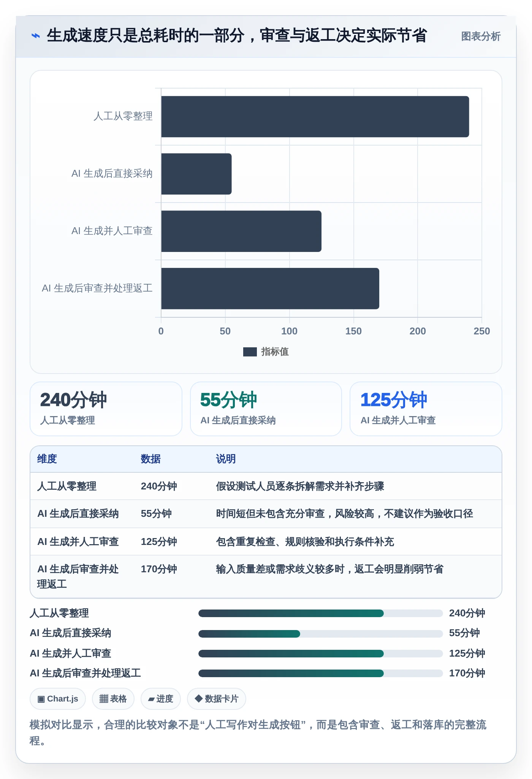Click the AI 生成后直接采纳 progress bar
This screenshot has height=779, width=532.
pyautogui.click(x=321, y=634)
